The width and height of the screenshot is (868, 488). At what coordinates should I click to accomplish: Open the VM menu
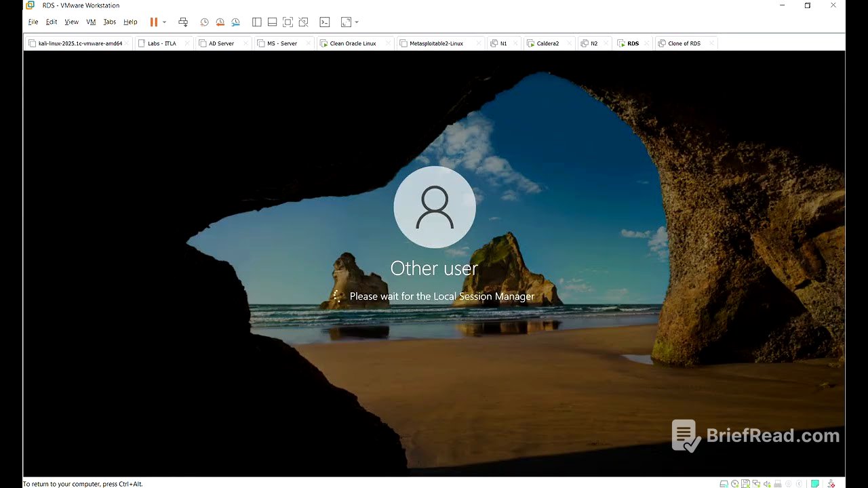tap(91, 22)
